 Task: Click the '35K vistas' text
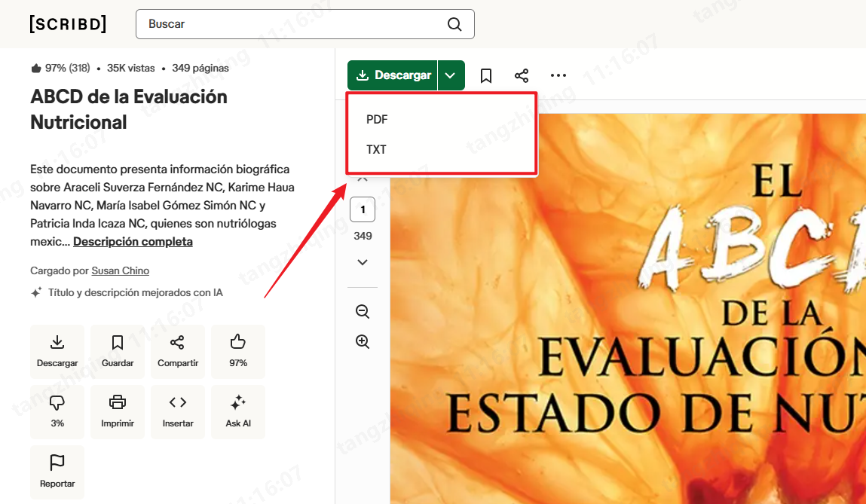click(131, 68)
